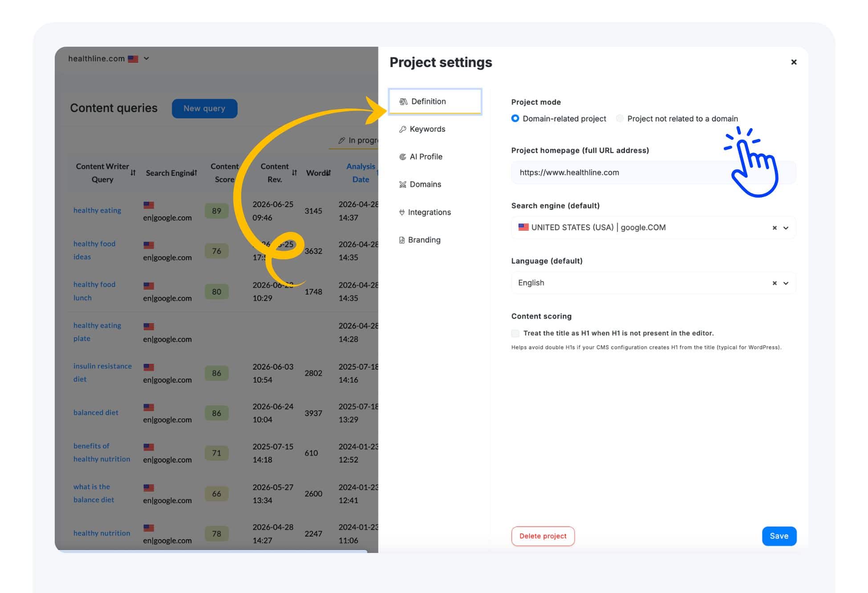The height and width of the screenshot is (593, 868).
Task: Click the AI Profile swirl icon
Action: (402, 157)
